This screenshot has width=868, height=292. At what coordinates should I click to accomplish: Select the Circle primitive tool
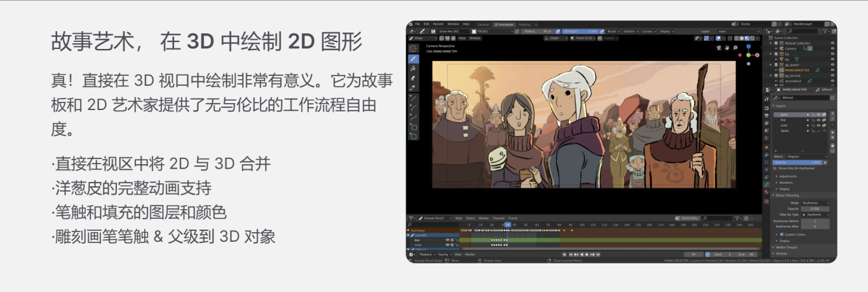413,136
